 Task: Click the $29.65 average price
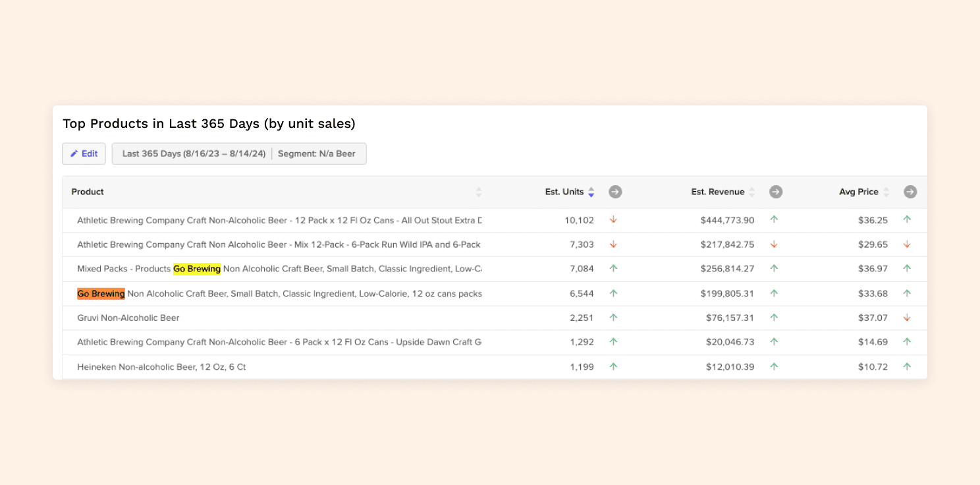point(873,244)
